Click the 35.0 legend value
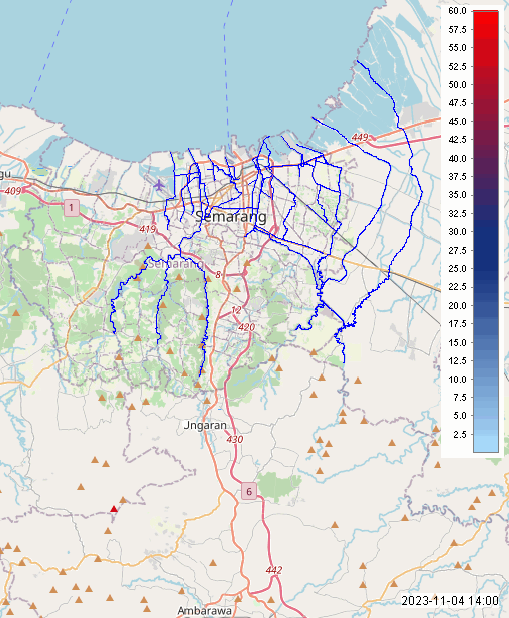The image size is (509, 618). (457, 195)
